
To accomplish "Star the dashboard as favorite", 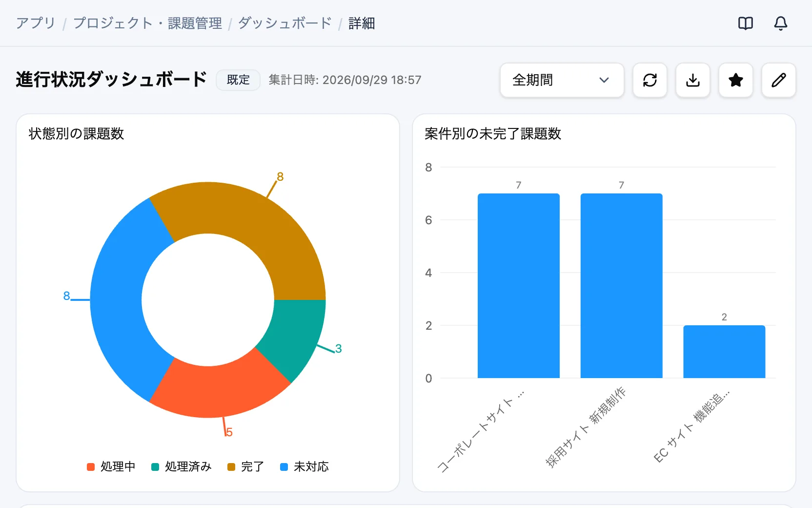I will [x=735, y=80].
